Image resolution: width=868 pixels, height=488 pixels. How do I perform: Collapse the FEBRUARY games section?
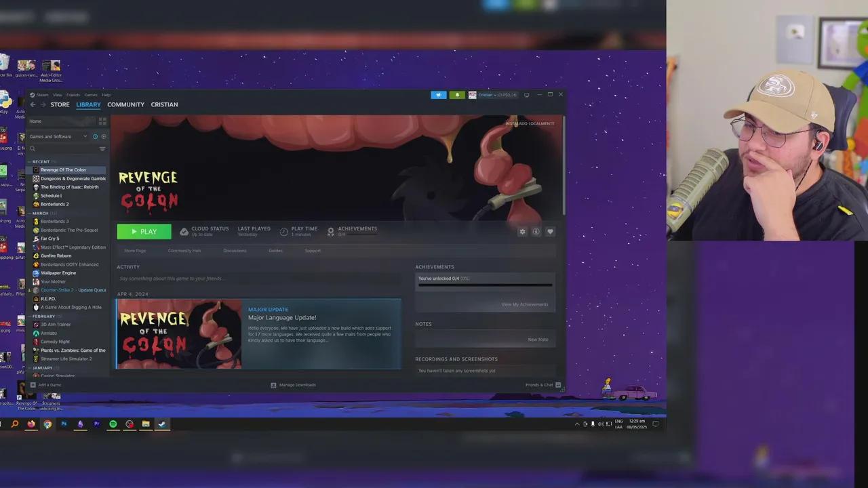tap(29, 317)
